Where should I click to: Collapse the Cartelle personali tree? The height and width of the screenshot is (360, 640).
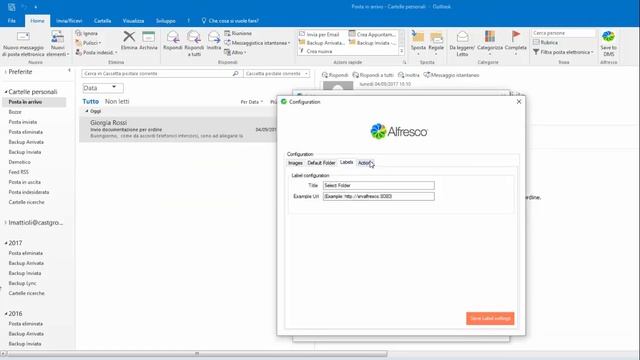pos(6,92)
